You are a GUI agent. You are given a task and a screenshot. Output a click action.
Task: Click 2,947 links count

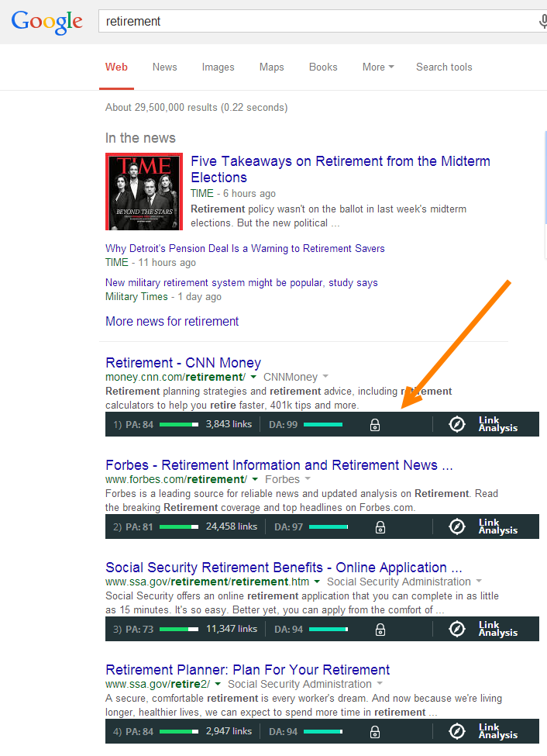click(x=229, y=731)
